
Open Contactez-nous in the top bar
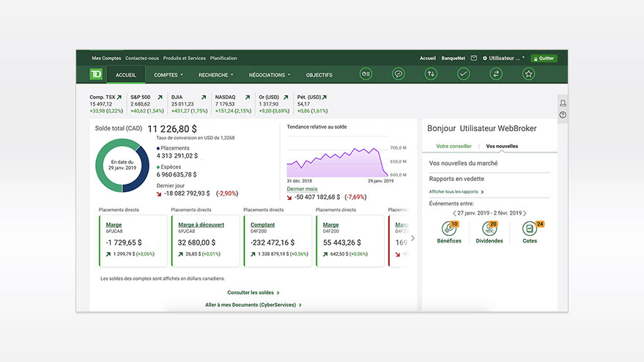142,59
